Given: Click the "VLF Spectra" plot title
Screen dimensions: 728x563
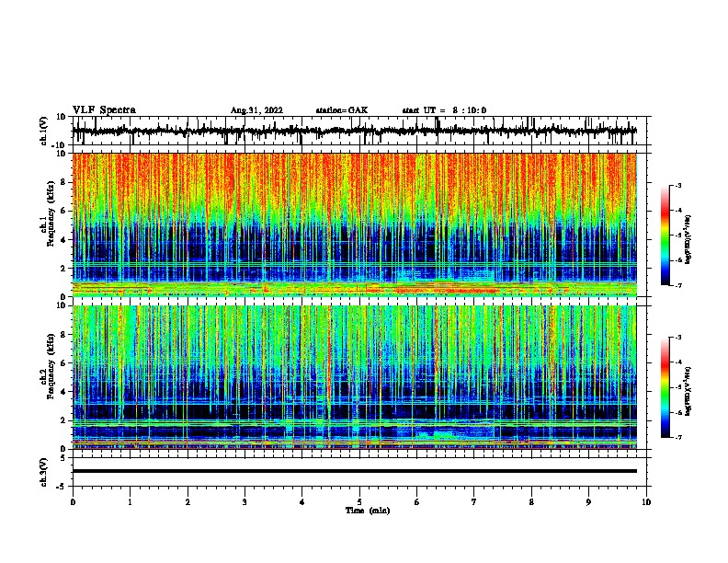Looking at the screenshot, I should click(x=105, y=110).
